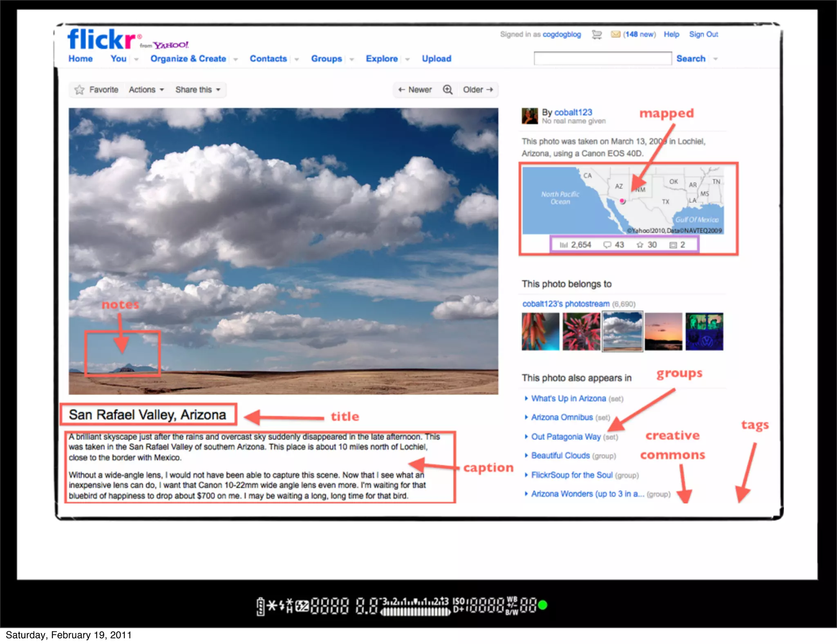837x644 pixels.
Task: Click the galleries count icon
Action: coord(673,245)
